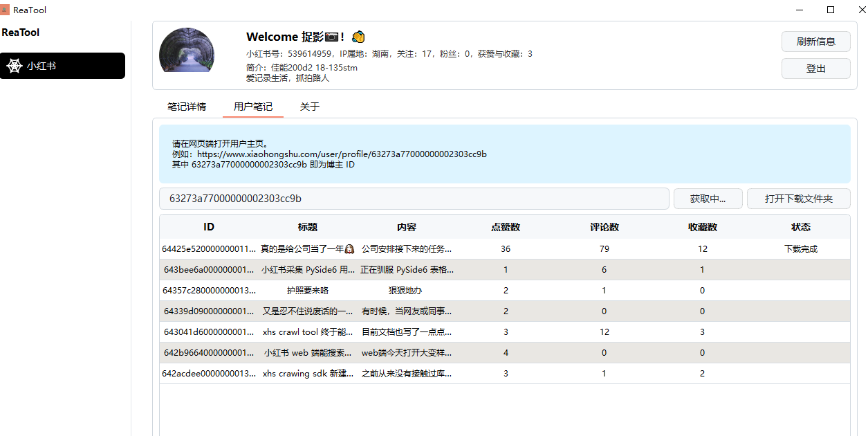Switch to the 笔记详情 tab
Viewport: 868px width, 436px height.
tap(187, 107)
